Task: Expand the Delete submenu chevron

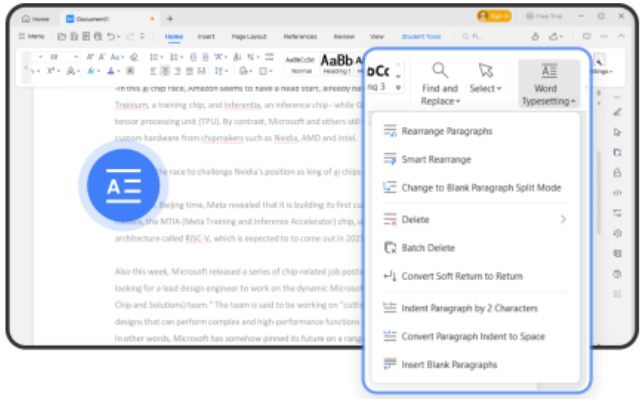Action: pyautogui.click(x=563, y=219)
